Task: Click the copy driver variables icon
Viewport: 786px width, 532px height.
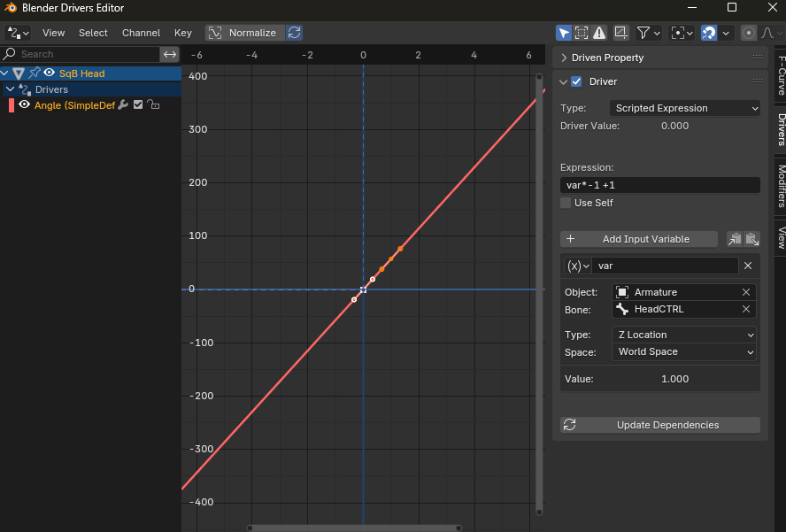Action: [x=735, y=239]
